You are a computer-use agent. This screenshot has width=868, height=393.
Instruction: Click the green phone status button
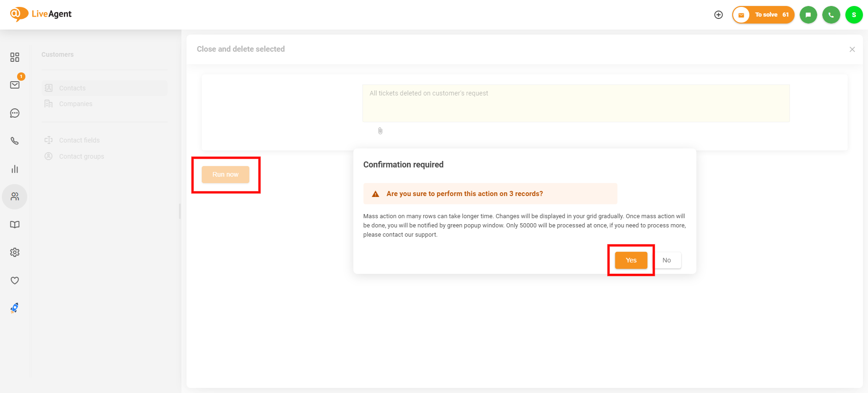point(831,15)
